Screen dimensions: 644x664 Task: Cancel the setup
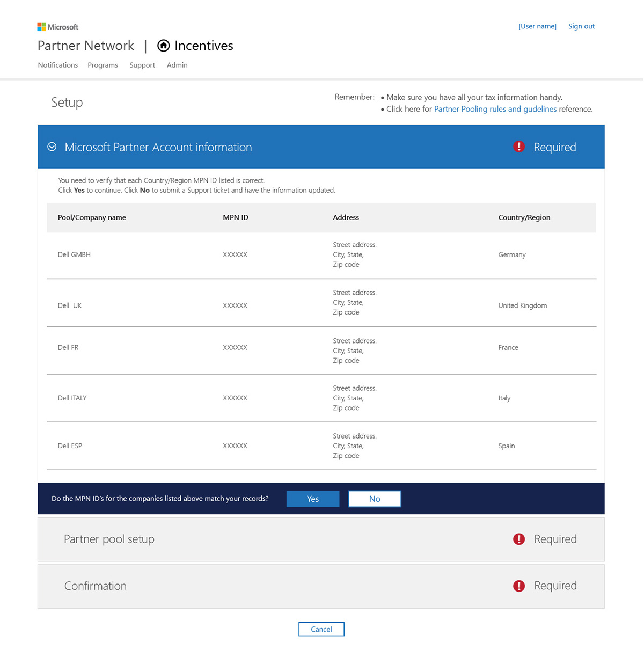[321, 629]
